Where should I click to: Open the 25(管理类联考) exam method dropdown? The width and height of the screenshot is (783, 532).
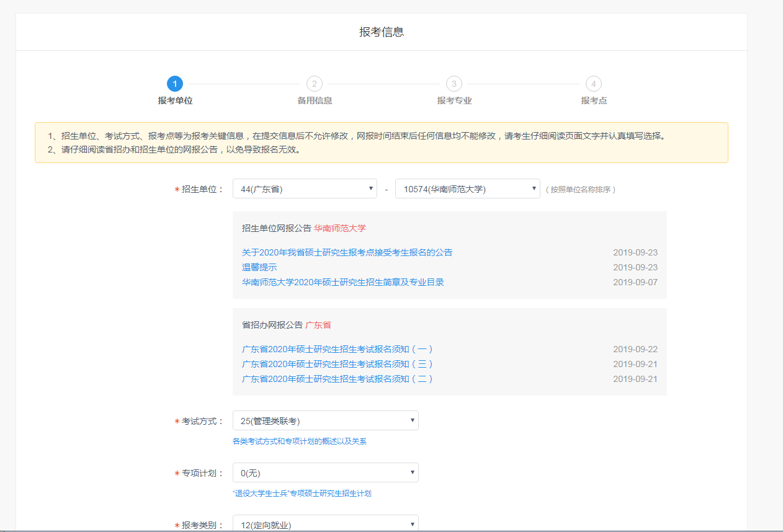(325, 420)
